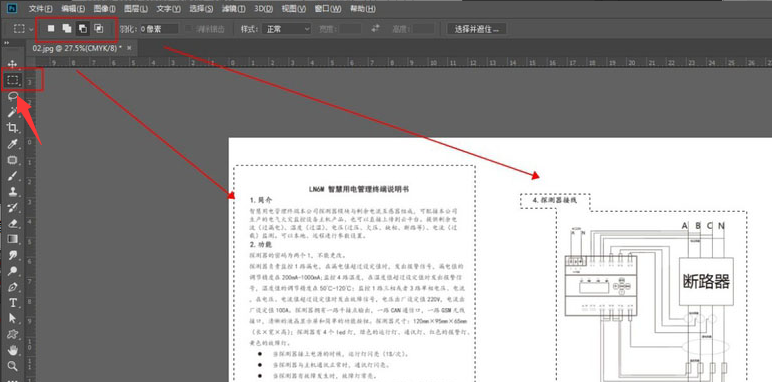Select the Eraser tool
Image resolution: width=772 pixels, height=382 pixels.
(12, 223)
